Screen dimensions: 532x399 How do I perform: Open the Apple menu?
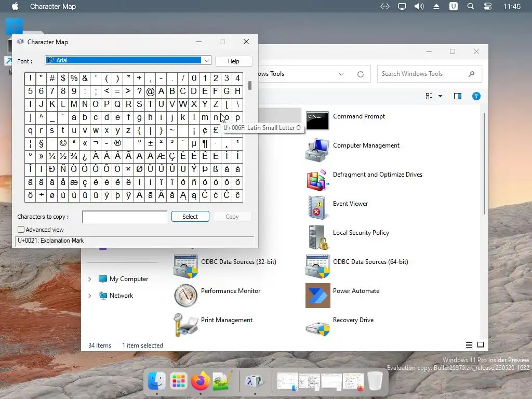[x=15, y=6]
